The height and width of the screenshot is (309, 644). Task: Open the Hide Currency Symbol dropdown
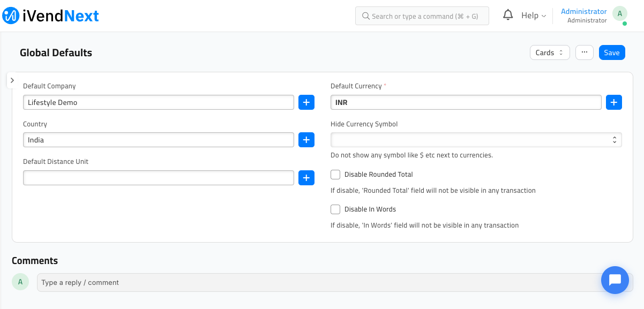[476, 140]
